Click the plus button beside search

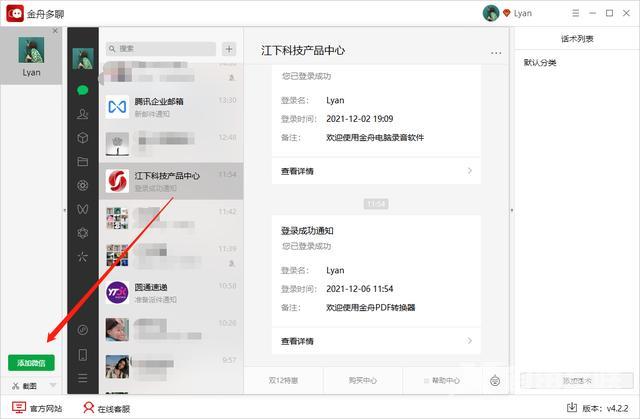229,49
